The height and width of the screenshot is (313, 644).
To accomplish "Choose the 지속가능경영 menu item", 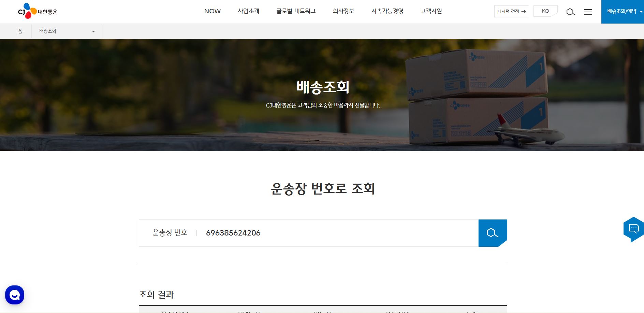I will pos(387,11).
